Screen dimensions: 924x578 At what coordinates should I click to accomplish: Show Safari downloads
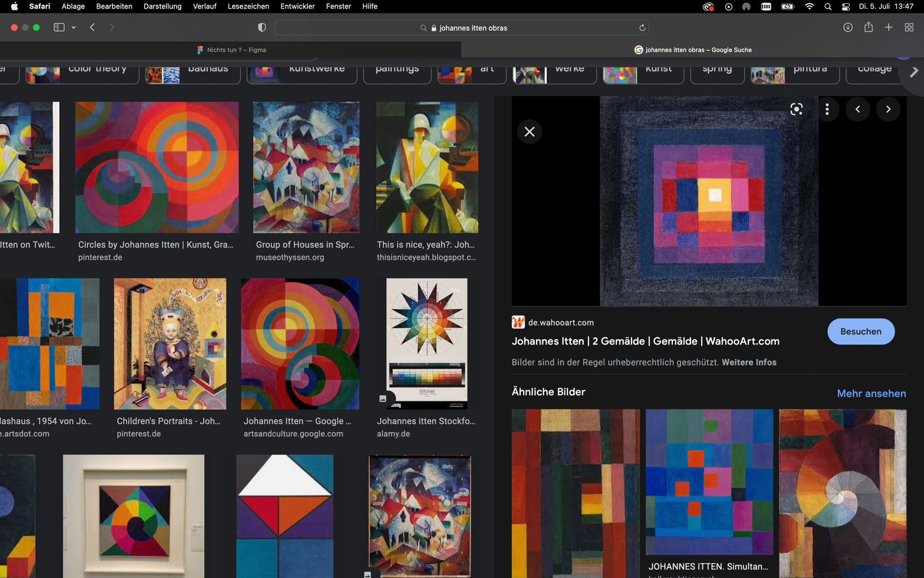848,27
